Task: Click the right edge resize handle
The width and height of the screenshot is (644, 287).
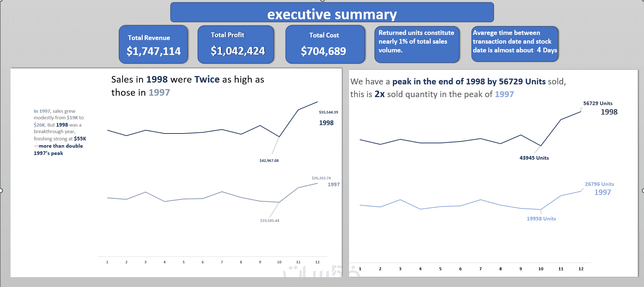Action: point(643,191)
